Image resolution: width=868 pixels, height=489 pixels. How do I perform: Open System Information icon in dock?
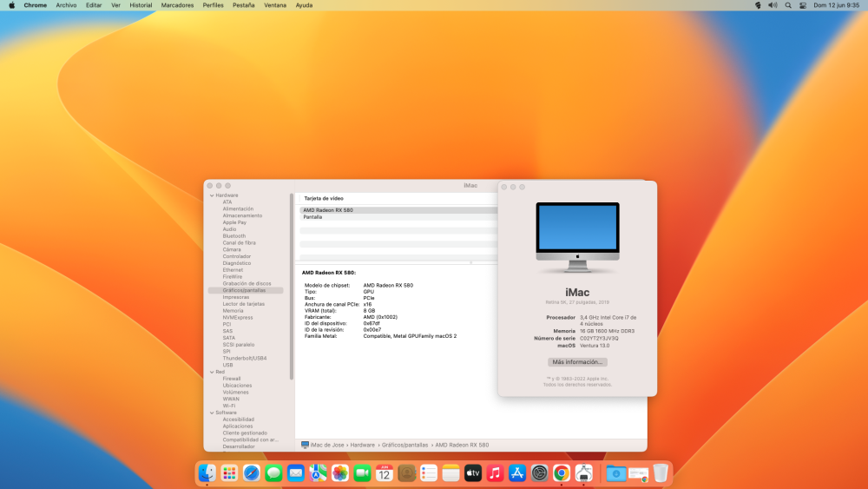click(x=583, y=473)
